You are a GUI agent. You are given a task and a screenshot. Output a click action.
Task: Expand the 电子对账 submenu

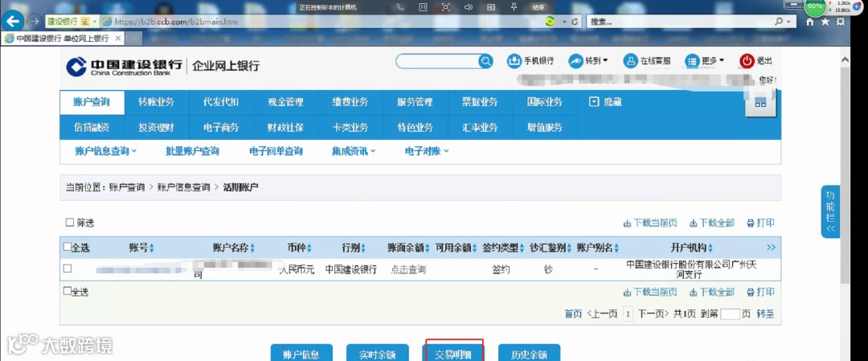click(x=427, y=150)
